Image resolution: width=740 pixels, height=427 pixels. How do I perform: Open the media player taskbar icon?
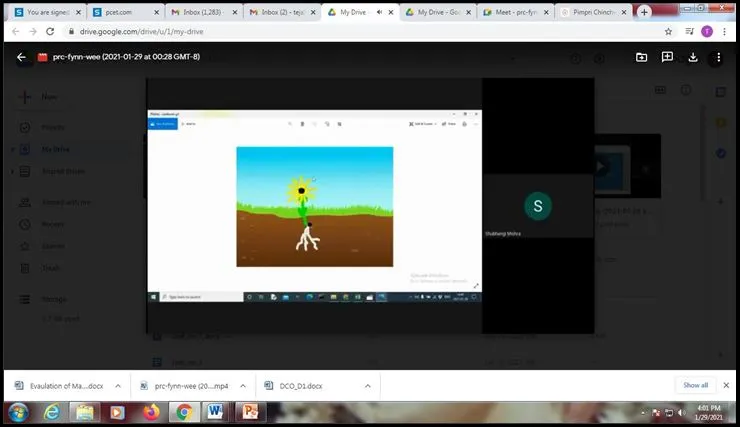pyautogui.click(x=117, y=413)
